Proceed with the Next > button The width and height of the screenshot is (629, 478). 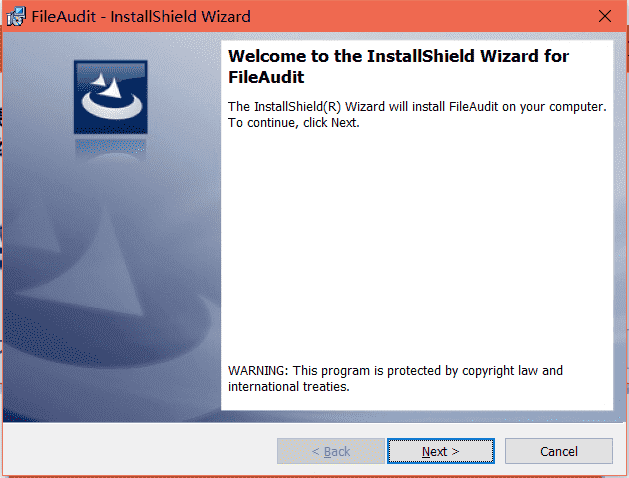pyautogui.click(x=440, y=451)
